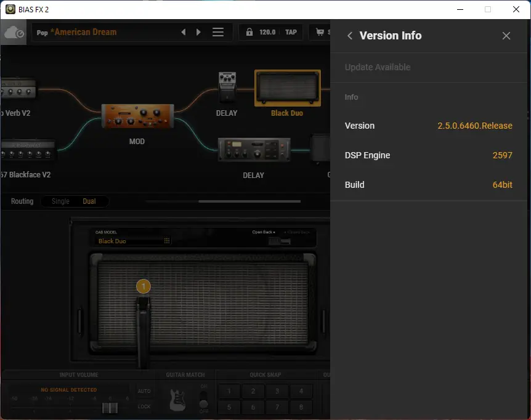Image resolution: width=531 pixels, height=420 pixels.
Task: Click the TAP tempo button
Action: click(x=291, y=32)
